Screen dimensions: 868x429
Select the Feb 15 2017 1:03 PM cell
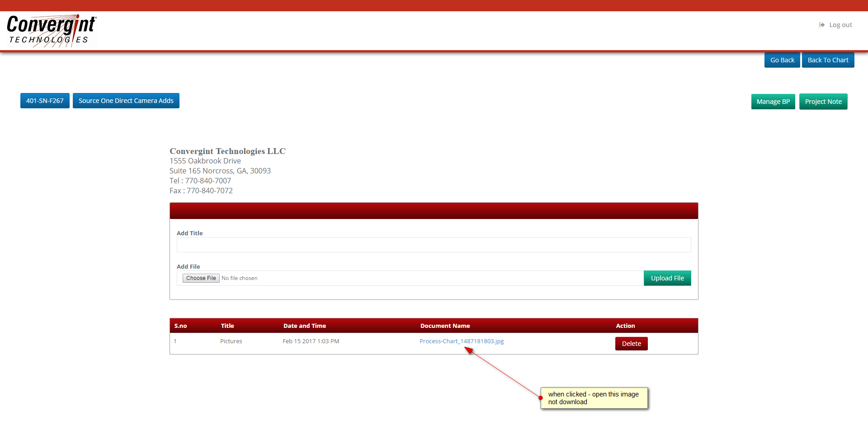(x=311, y=341)
